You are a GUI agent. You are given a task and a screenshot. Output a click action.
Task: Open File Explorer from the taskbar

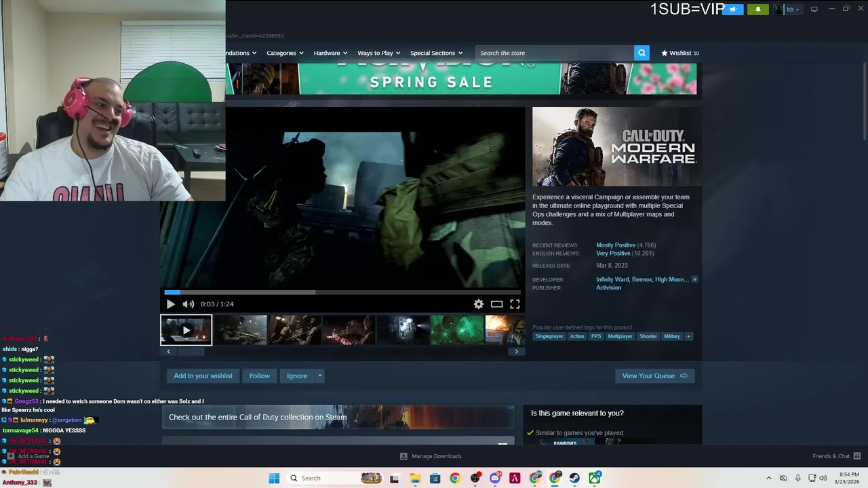pyautogui.click(x=415, y=478)
